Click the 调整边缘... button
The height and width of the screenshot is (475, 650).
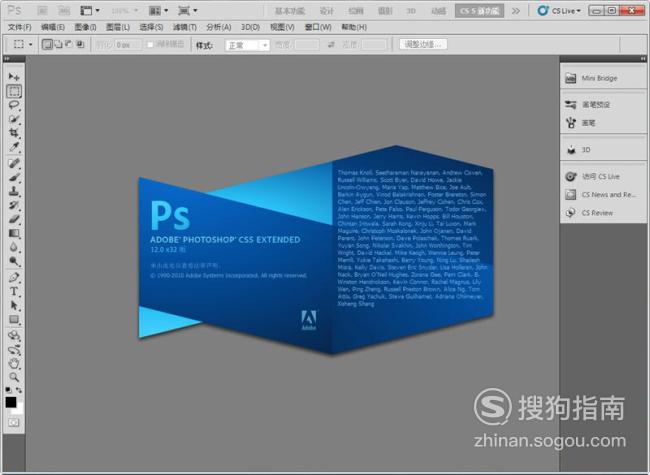click(x=423, y=44)
